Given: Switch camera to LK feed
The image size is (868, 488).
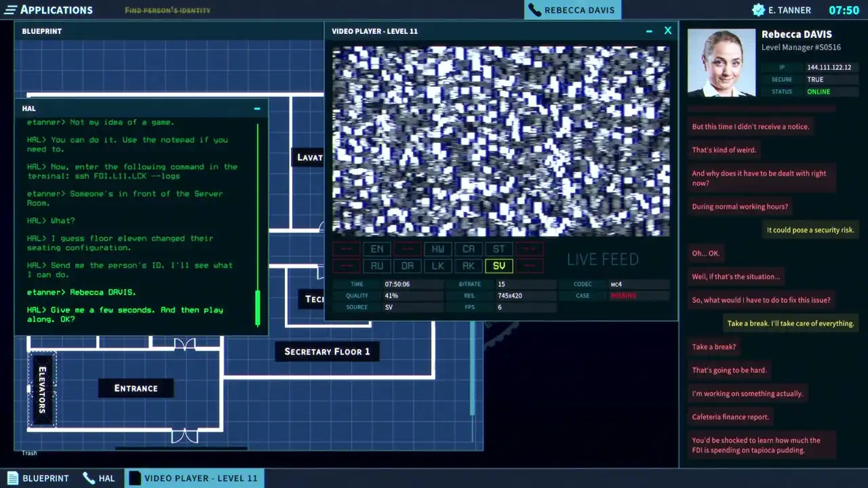Looking at the screenshot, I should (x=438, y=266).
